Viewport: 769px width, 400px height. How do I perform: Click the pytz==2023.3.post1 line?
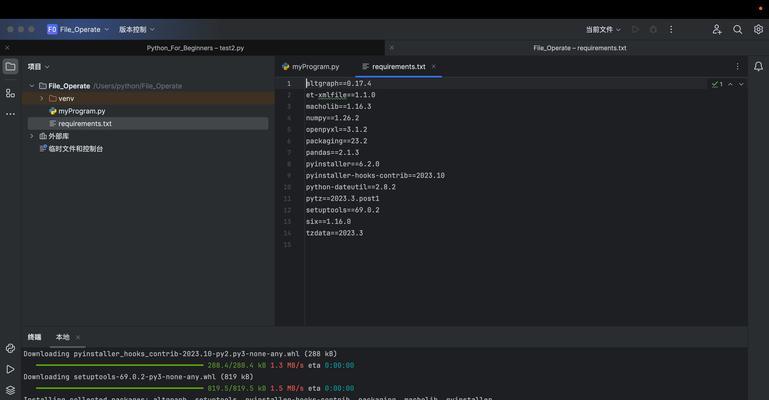point(342,199)
